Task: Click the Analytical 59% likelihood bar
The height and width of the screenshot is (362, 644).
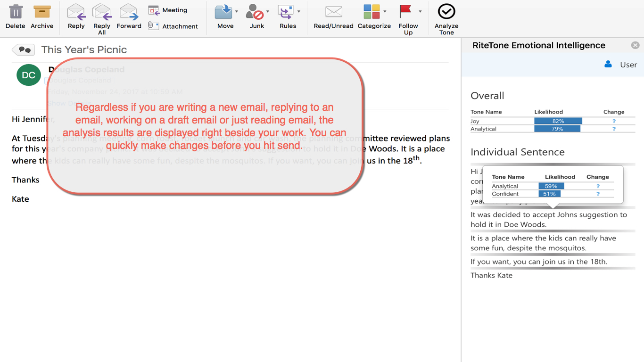Action: click(x=551, y=186)
